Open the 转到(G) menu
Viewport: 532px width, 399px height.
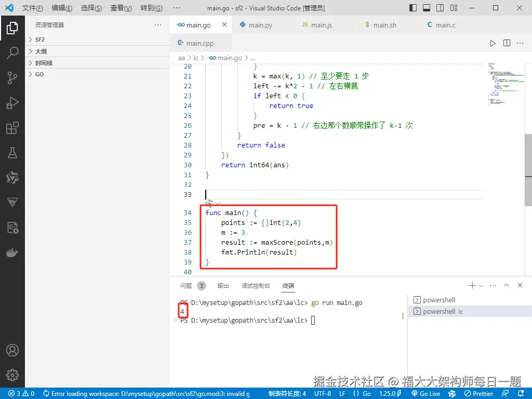(151, 8)
